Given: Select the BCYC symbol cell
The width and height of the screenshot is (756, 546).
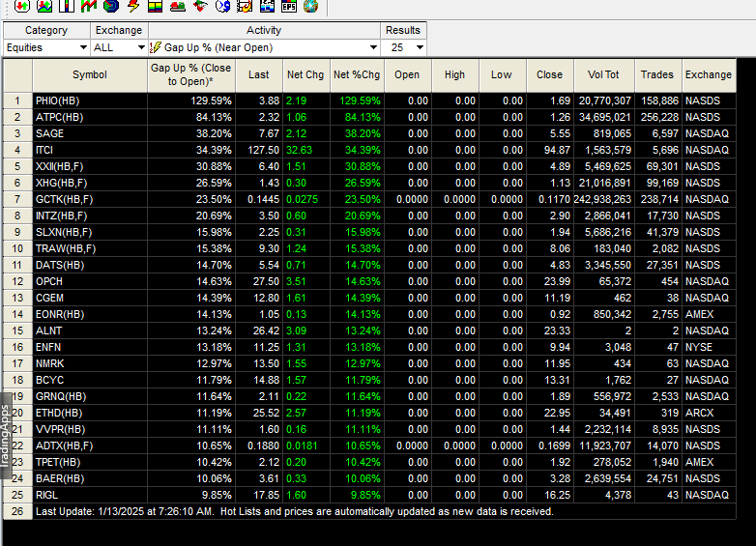Looking at the screenshot, I should coord(90,380).
